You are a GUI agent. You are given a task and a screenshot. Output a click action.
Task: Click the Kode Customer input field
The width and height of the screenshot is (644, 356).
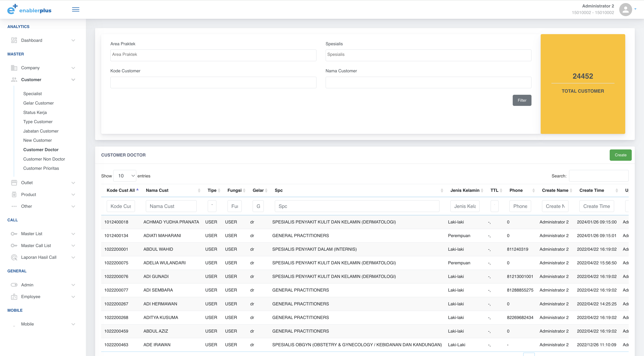tap(213, 82)
